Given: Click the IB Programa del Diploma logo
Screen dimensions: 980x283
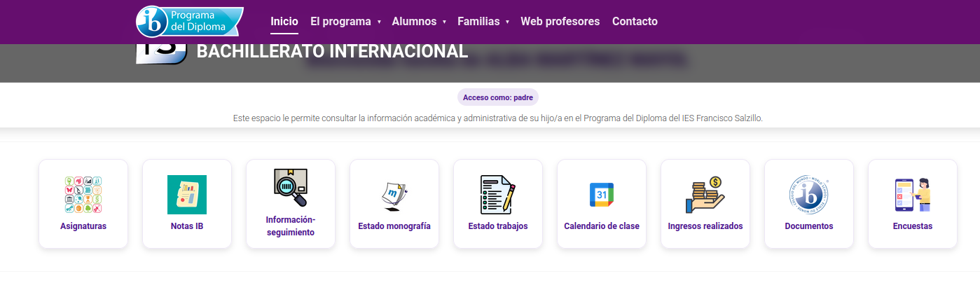Looking at the screenshot, I should pyautogui.click(x=189, y=21).
